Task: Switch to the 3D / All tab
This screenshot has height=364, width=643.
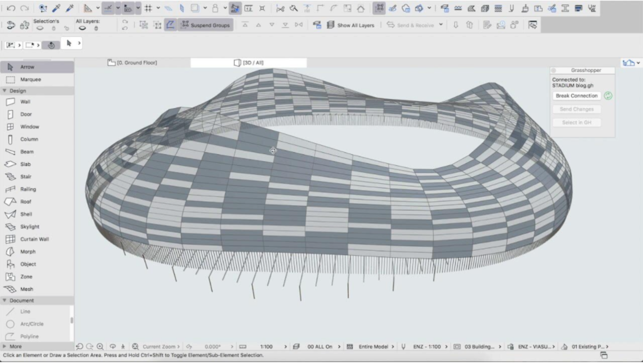Action: coord(249,63)
